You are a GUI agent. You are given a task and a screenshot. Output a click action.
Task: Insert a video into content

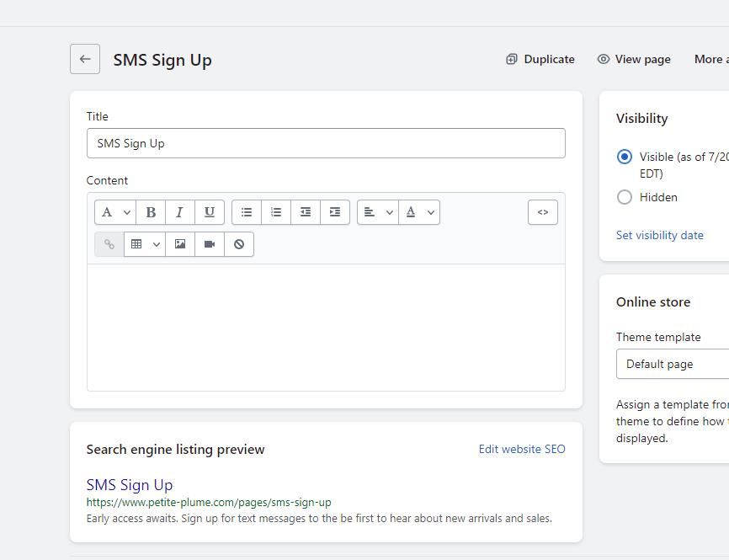tap(210, 244)
